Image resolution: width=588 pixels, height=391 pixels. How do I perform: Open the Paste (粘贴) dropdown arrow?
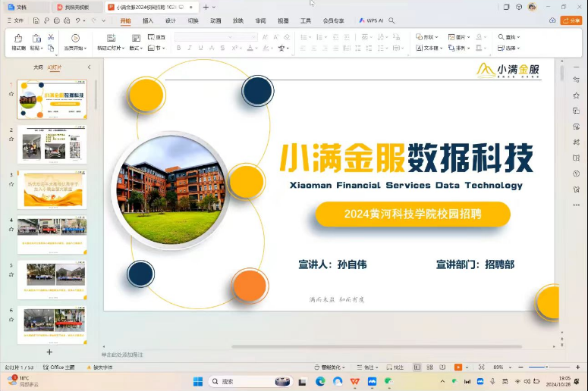click(42, 48)
